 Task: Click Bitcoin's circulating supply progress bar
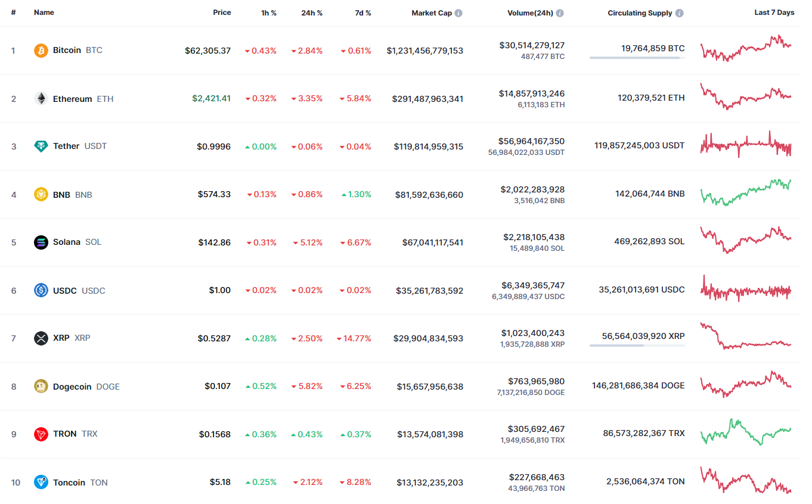click(x=637, y=58)
